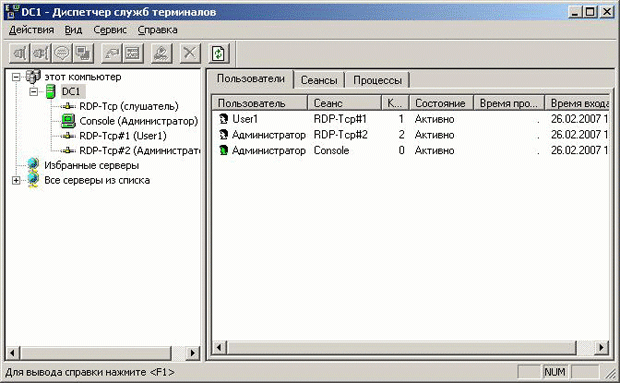Click the user list horizontal scrollbar thumb

point(401,347)
